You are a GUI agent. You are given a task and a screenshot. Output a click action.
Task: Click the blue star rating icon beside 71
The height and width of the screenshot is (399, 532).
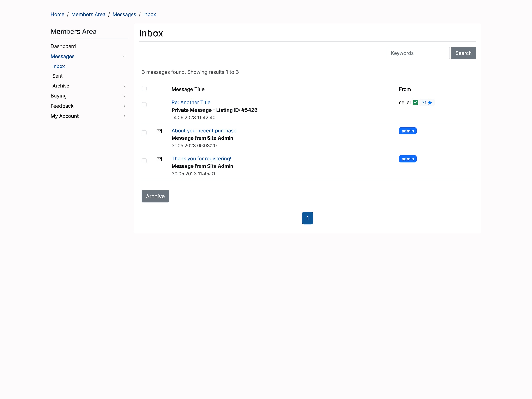[430, 102]
